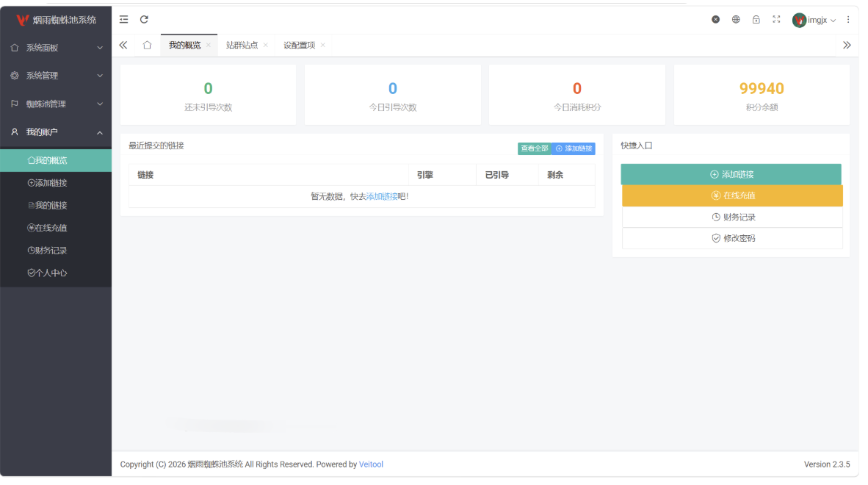Select 我的概览 in the sidebar
This screenshot has width=868, height=485.
[x=56, y=160]
